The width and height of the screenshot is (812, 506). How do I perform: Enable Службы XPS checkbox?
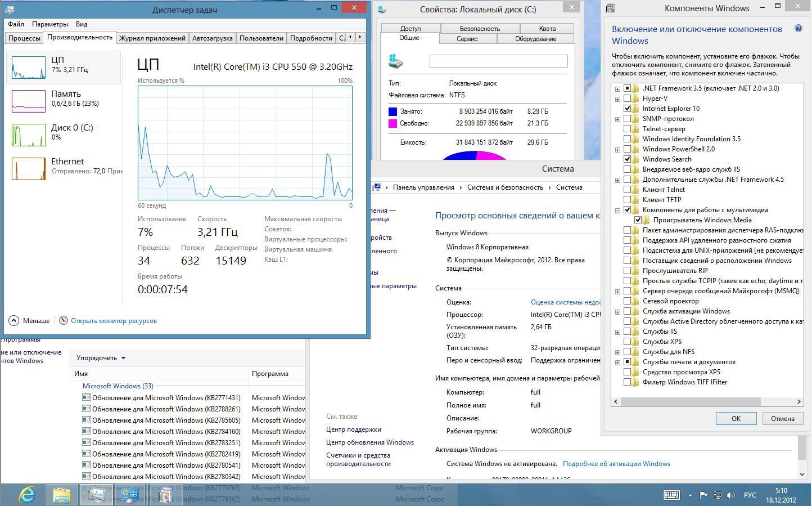(627, 342)
